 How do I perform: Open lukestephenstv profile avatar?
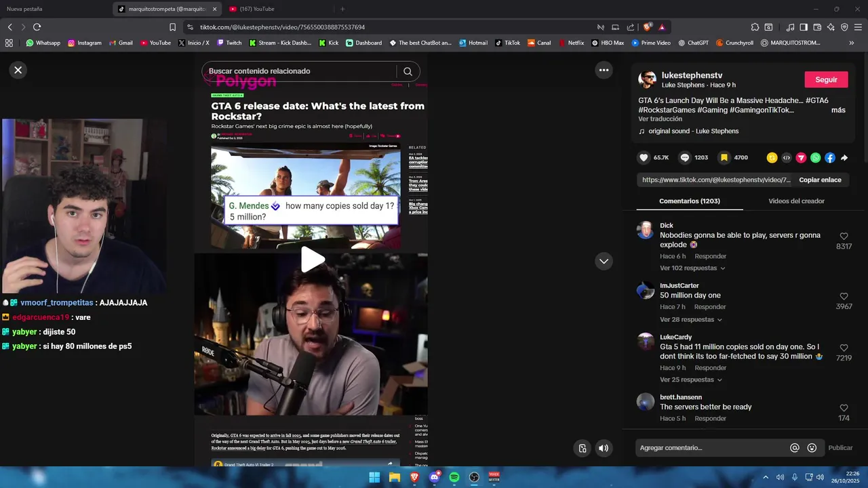(648, 79)
